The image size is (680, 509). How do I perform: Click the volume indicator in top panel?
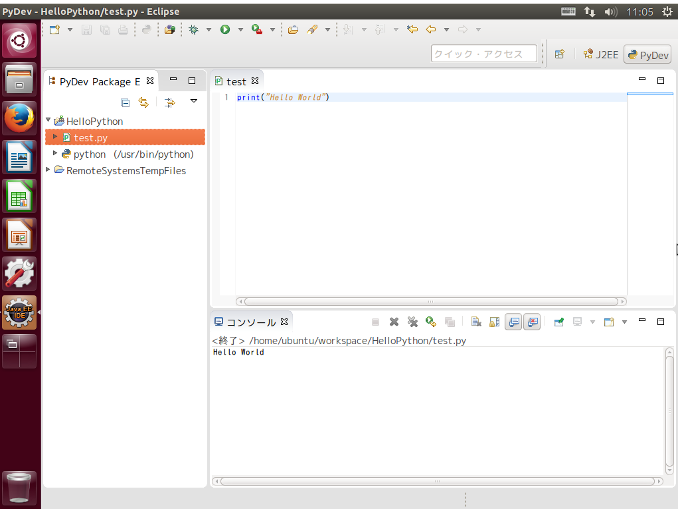tap(611, 12)
